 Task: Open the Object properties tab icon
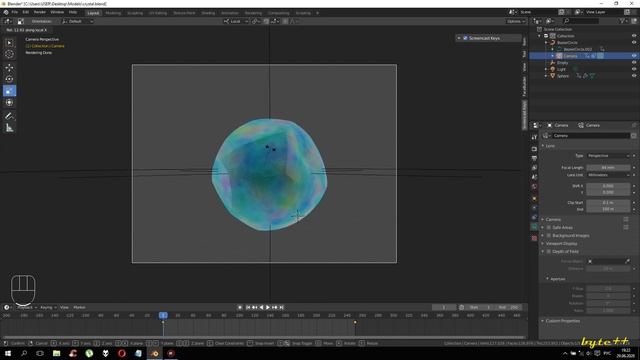click(x=534, y=198)
